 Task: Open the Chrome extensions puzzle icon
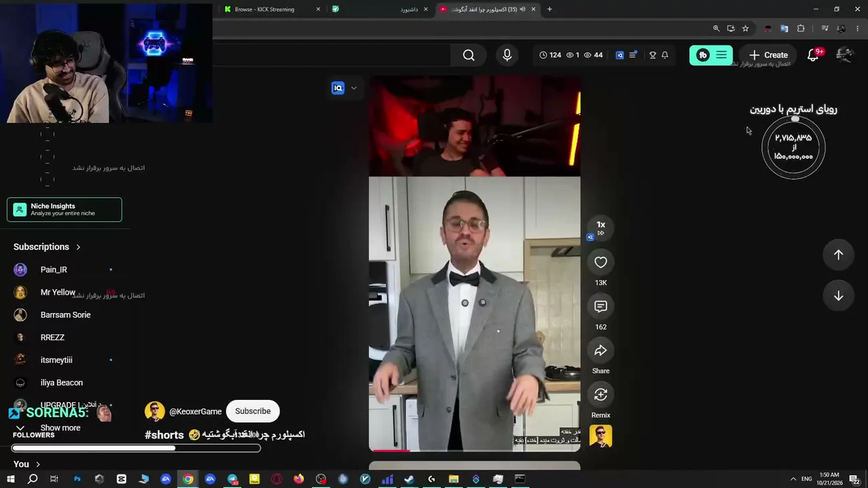coord(801,28)
